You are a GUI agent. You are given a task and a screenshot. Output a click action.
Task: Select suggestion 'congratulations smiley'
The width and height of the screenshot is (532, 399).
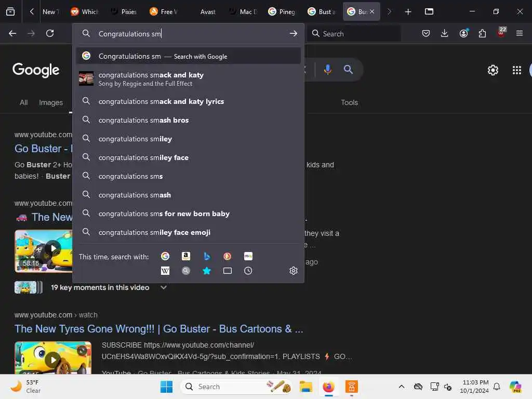(x=188, y=138)
